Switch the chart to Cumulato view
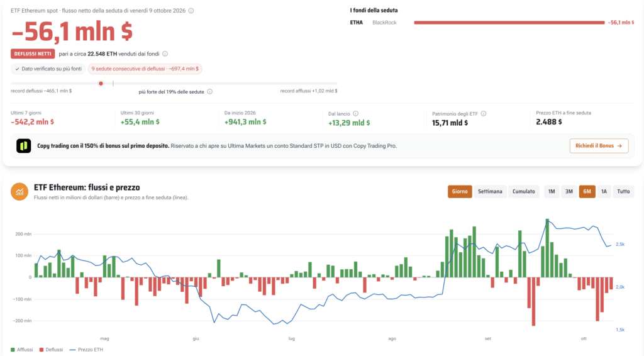Screen dimensions: 644x356 coord(524,191)
